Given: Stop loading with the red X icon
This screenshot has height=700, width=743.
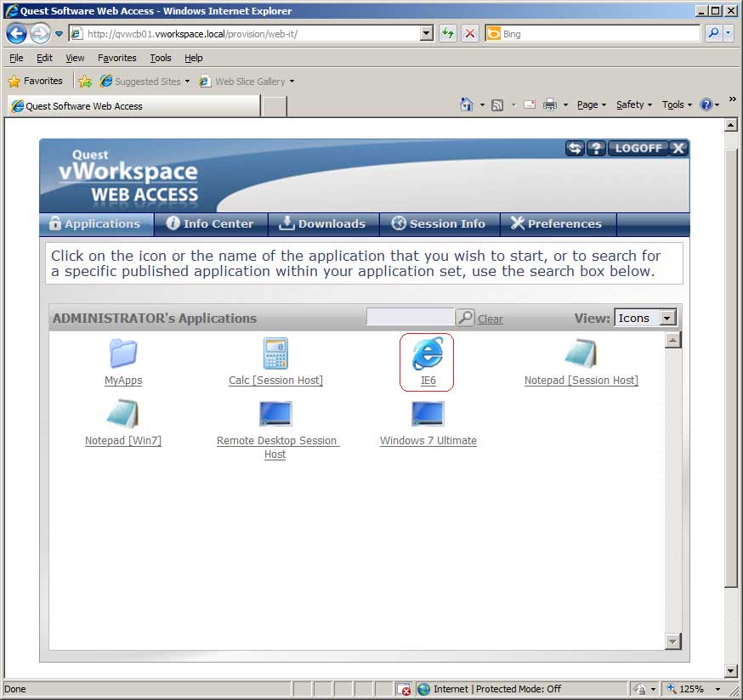Looking at the screenshot, I should coord(469,34).
